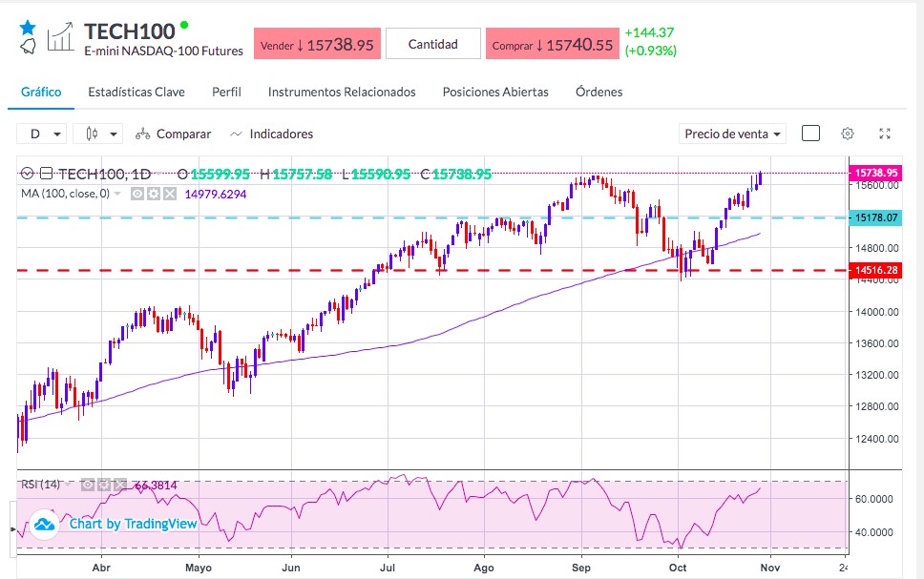Click the fullscreen expand icon
The height and width of the screenshot is (579, 924).
pyautogui.click(x=885, y=134)
